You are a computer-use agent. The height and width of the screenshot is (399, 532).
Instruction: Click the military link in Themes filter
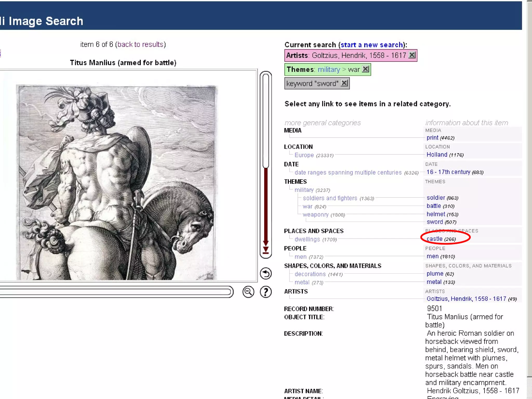click(x=329, y=69)
